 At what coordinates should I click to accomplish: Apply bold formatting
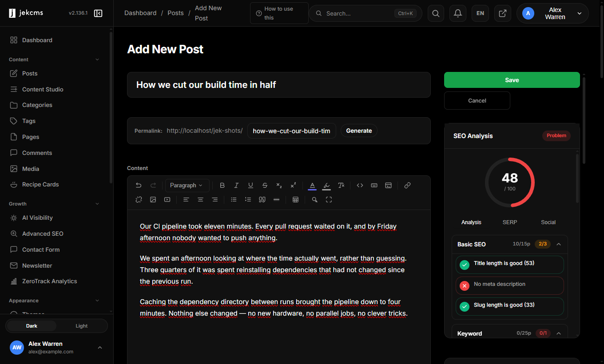[x=223, y=186]
